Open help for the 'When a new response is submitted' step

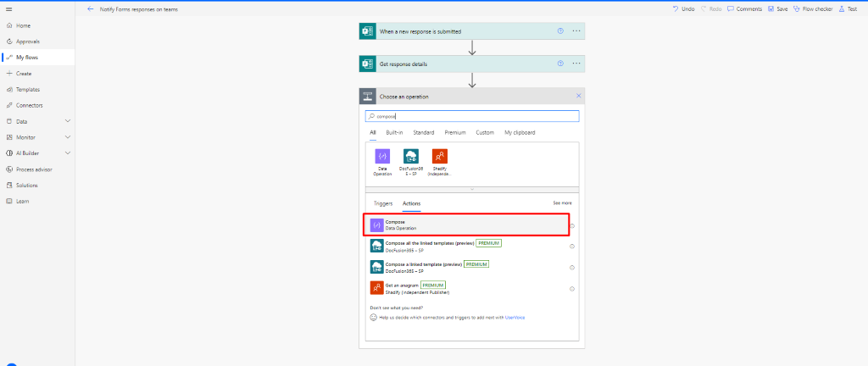coord(560,31)
